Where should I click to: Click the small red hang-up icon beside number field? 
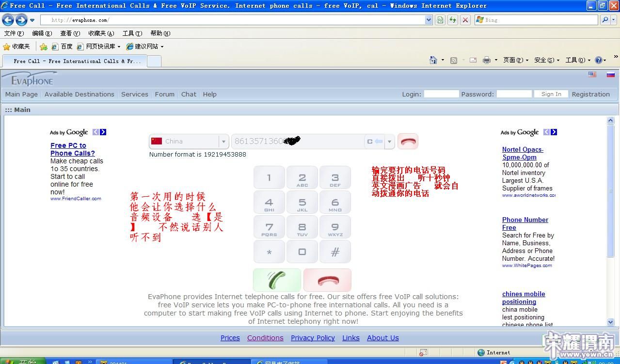pyautogui.click(x=408, y=142)
